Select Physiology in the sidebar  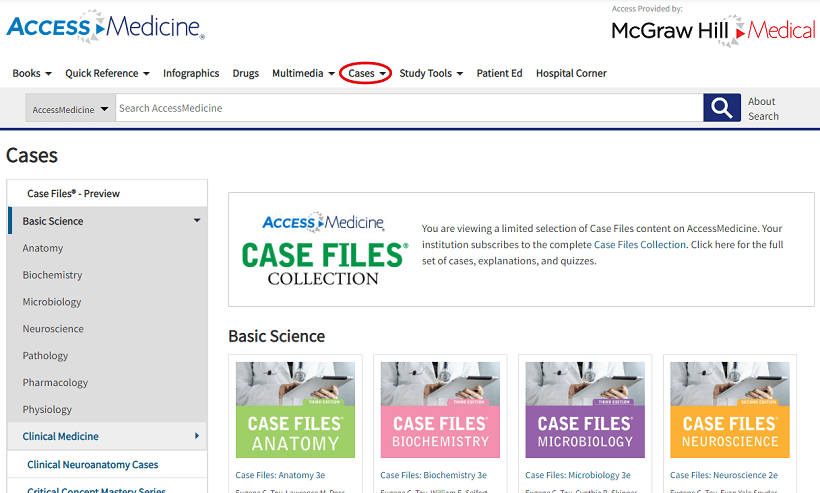pyautogui.click(x=47, y=409)
